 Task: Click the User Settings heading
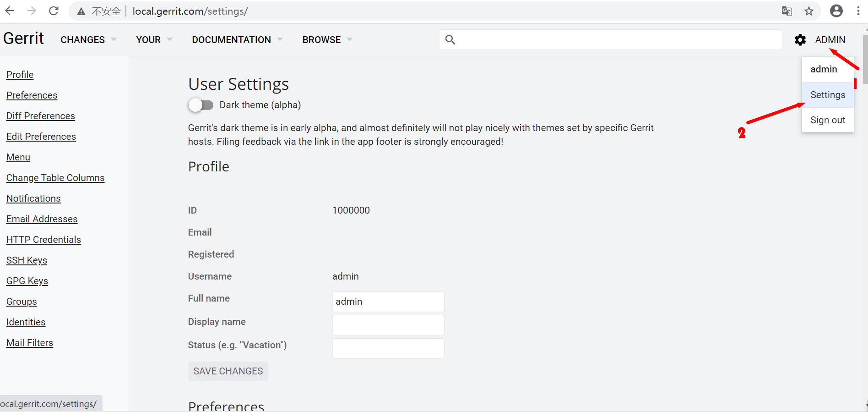pyautogui.click(x=239, y=84)
